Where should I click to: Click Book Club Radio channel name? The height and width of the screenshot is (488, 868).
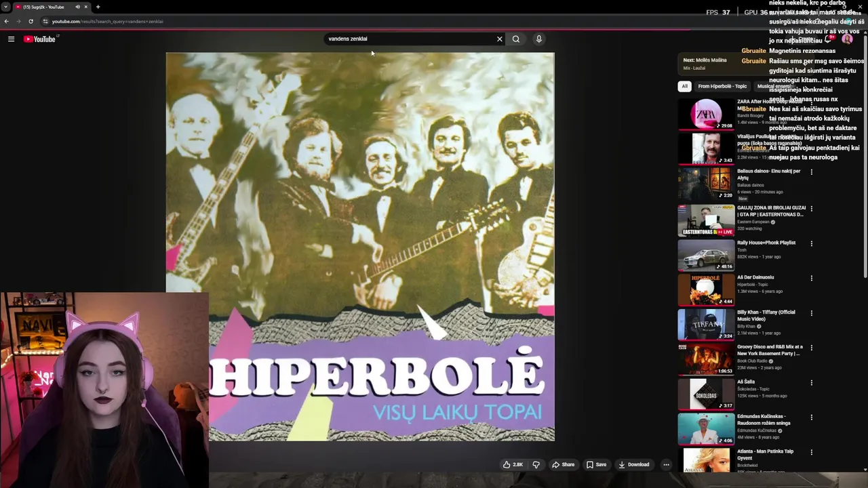tap(753, 361)
